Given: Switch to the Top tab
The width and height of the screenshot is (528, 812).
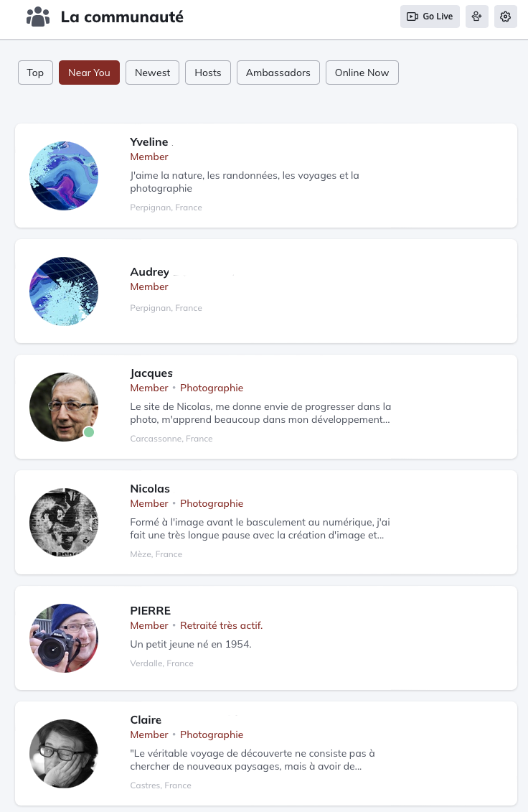Looking at the screenshot, I should point(35,73).
